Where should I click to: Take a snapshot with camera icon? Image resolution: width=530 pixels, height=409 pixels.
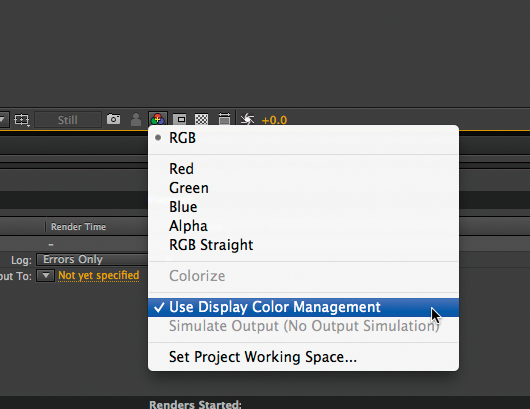tap(114, 119)
